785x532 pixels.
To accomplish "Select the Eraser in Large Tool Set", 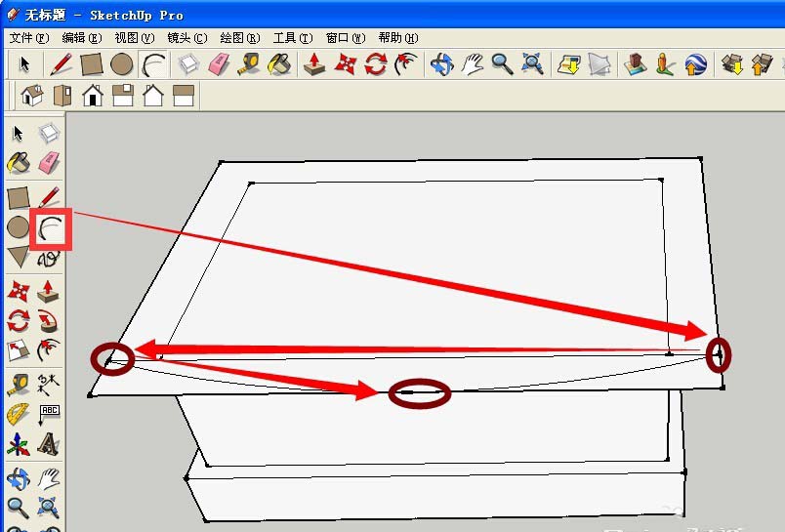I will pyautogui.click(x=49, y=163).
